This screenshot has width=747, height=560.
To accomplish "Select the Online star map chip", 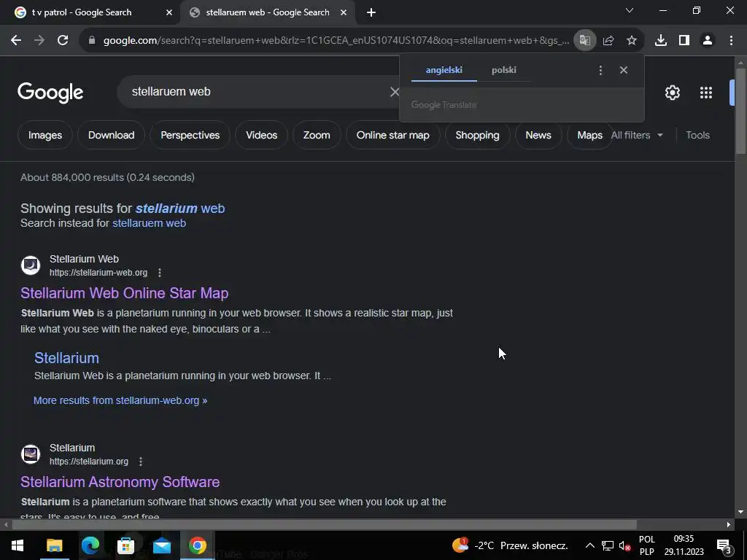I will click(x=392, y=135).
